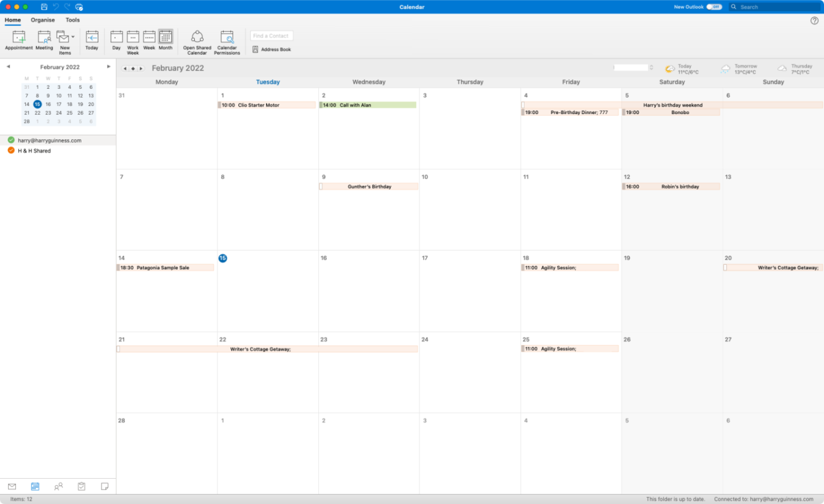Open Writer's Cottage Getaway on the 20th

coord(773,268)
